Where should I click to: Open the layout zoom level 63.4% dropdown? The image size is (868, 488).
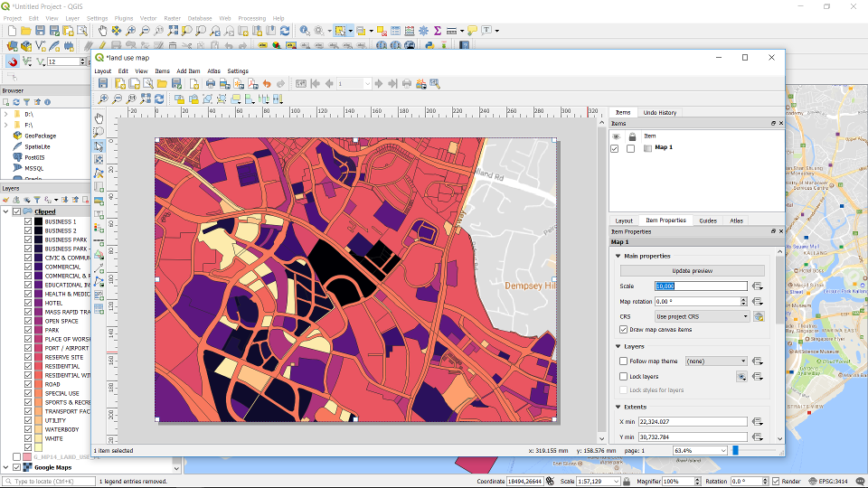722,450
